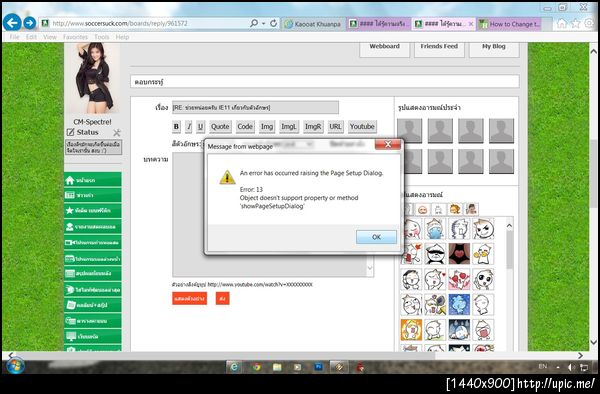The height and width of the screenshot is (394, 600).
Task: Insert an ImgL tag
Action: (x=289, y=126)
